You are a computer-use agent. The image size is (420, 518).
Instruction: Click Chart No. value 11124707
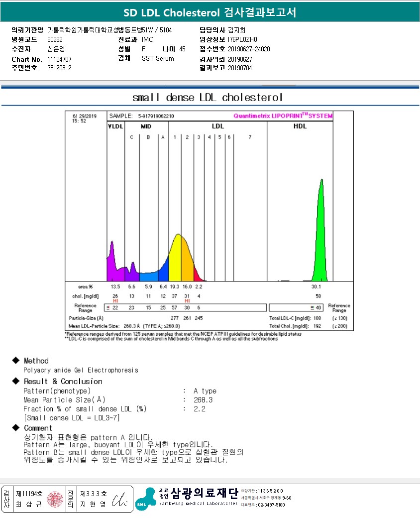point(59,59)
